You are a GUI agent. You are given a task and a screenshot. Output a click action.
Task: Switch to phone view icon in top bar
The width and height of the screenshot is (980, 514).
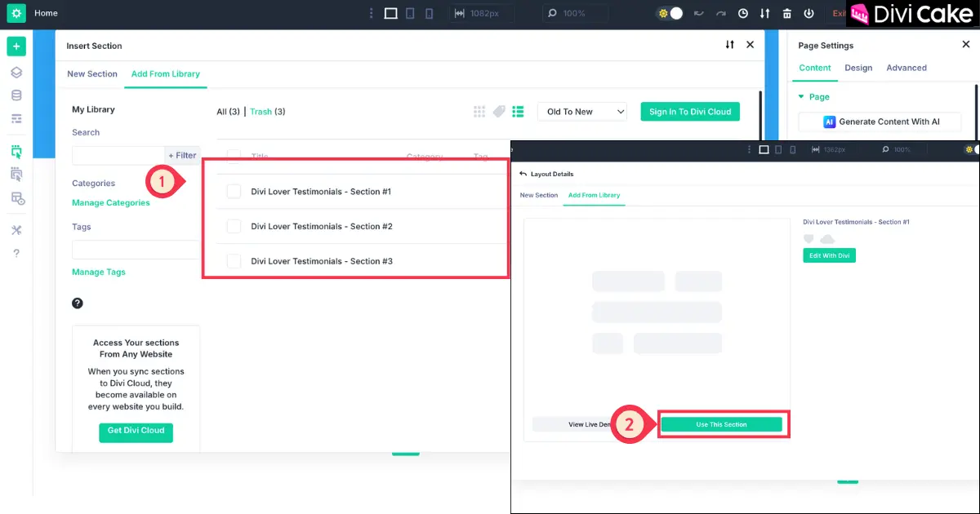point(430,13)
